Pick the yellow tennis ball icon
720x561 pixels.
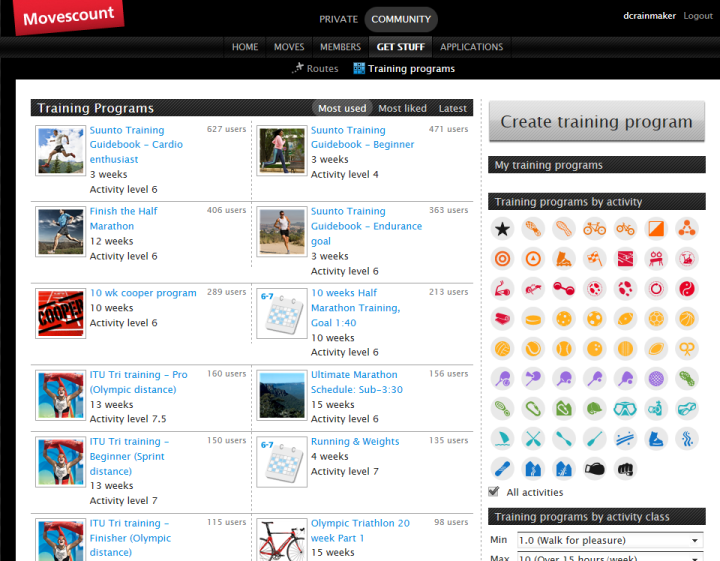533,349
